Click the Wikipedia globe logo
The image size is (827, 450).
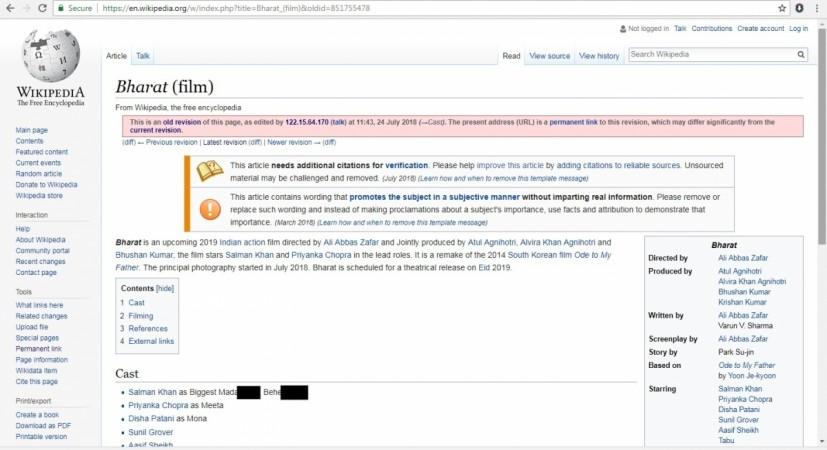[51, 55]
